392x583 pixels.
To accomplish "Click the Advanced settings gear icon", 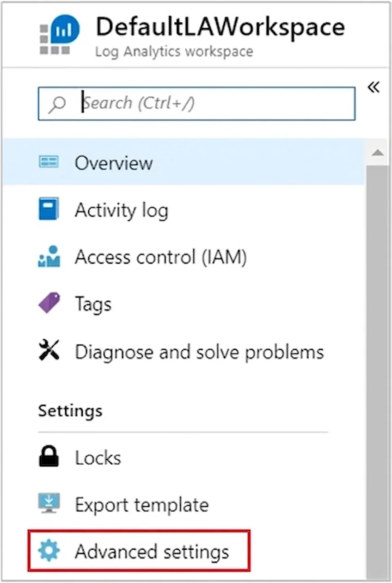I will pos(49,551).
